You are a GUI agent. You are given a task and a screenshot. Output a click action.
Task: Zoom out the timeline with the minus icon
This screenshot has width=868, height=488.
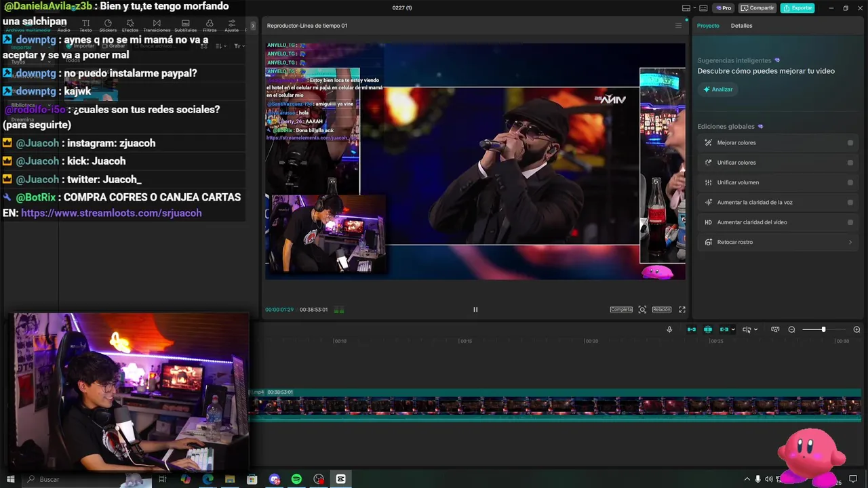(791, 329)
